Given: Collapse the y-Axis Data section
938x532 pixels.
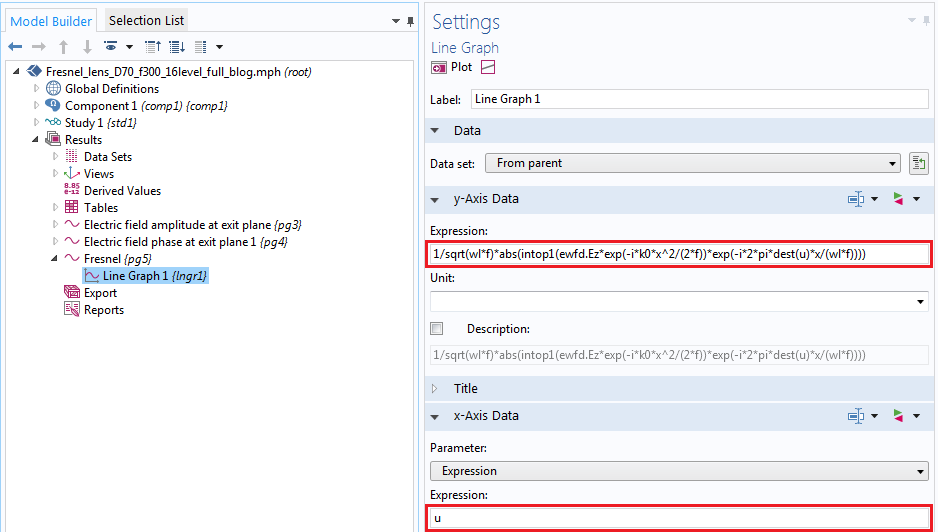Looking at the screenshot, I should [x=435, y=199].
